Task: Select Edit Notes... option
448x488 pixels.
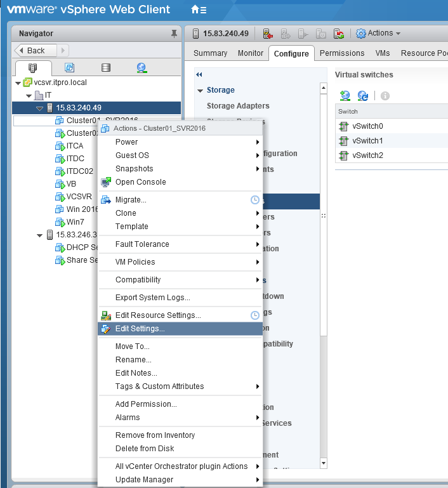Action: [180, 373]
